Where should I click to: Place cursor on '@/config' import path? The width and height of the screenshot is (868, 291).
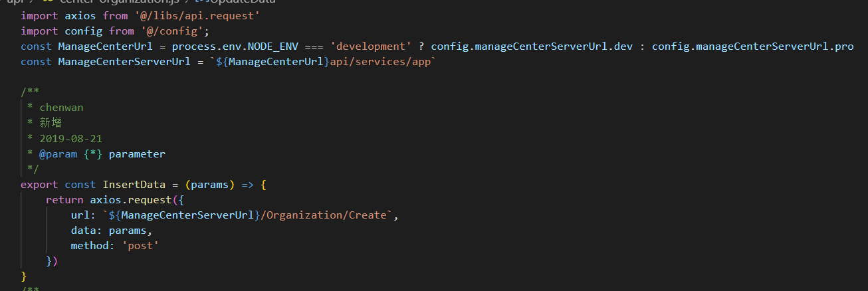click(x=171, y=31)
